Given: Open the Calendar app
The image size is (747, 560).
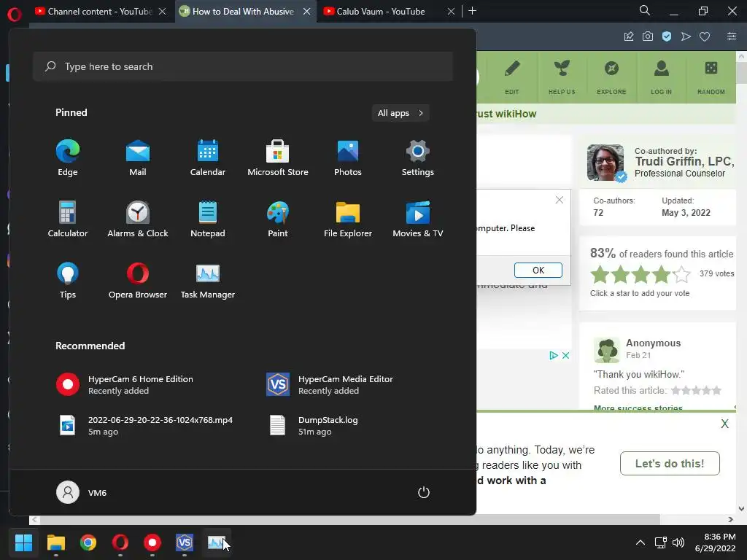Looking at the screenshot, I should (x=208, y=158).
